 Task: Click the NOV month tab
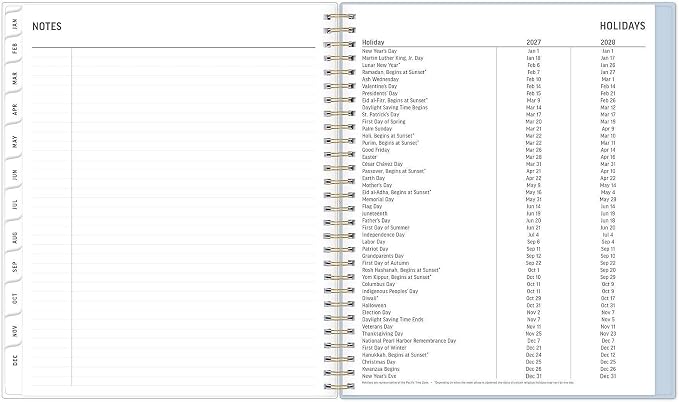tap(14, 331)
